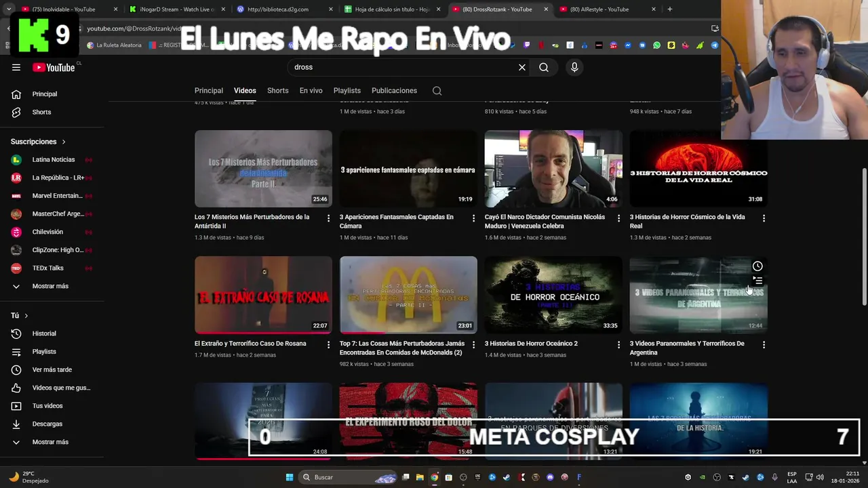Image resolution: width=868 pixels, height=488 pixels.
Task: Go to the YouTube logo home
Action: 54,67
